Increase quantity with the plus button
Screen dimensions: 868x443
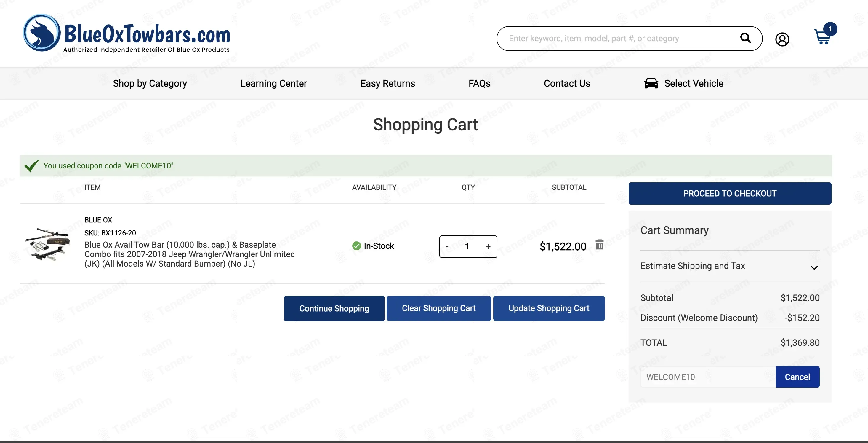[488, 247]
